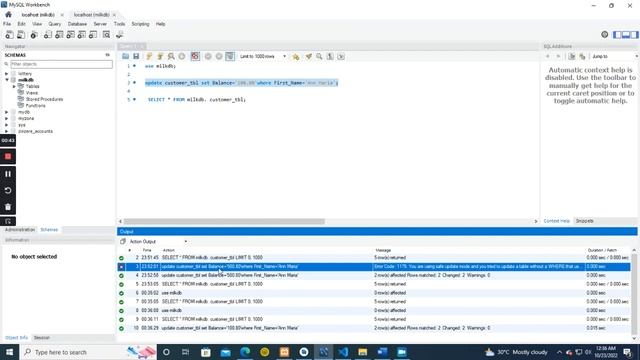The width and height of the screenshot is (640, 360).
Task: Toggle invisible characters display
Action: (x=330, y=56)
